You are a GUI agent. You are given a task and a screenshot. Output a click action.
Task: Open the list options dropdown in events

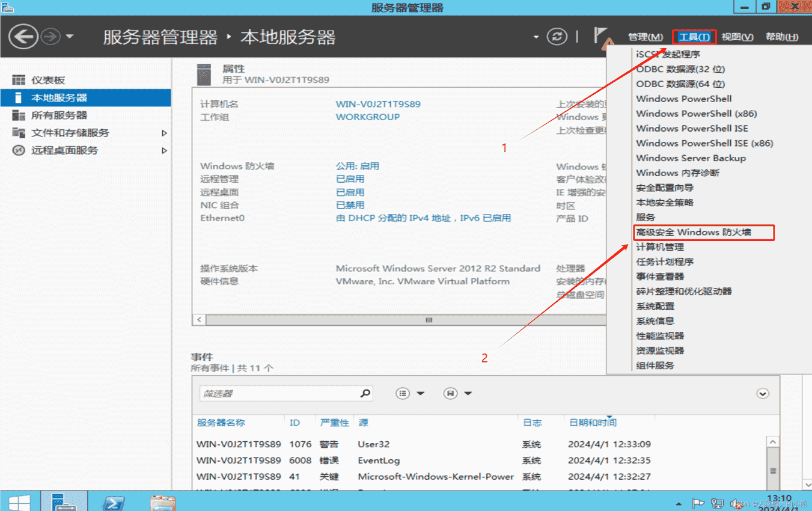click(x=410, y=394)
